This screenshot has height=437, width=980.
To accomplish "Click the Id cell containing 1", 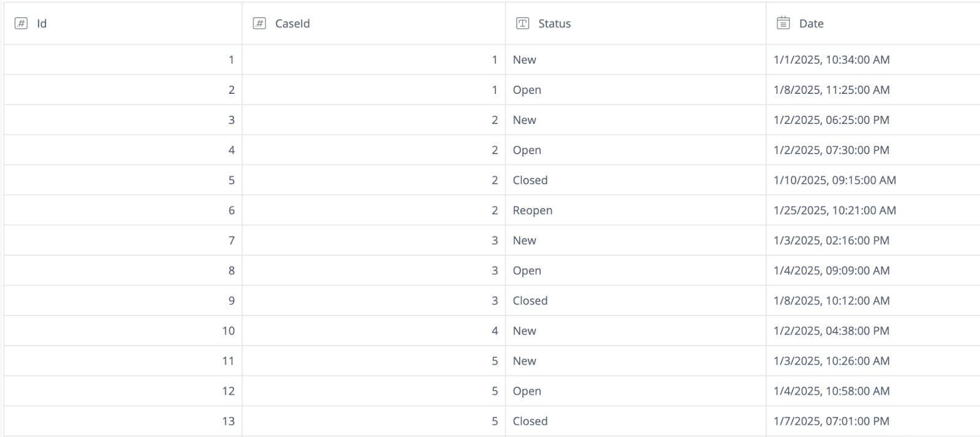I will [231, 59].
